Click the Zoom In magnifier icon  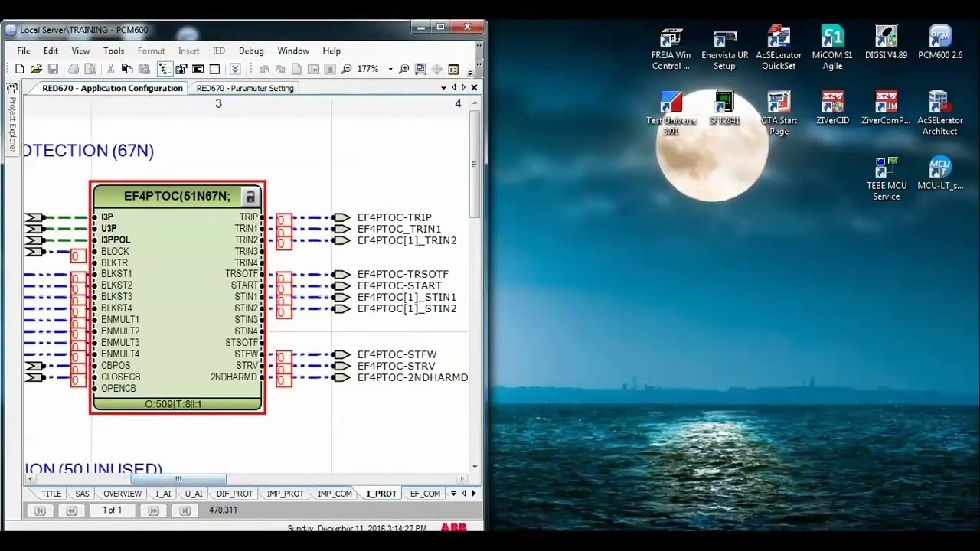[404, 69]
